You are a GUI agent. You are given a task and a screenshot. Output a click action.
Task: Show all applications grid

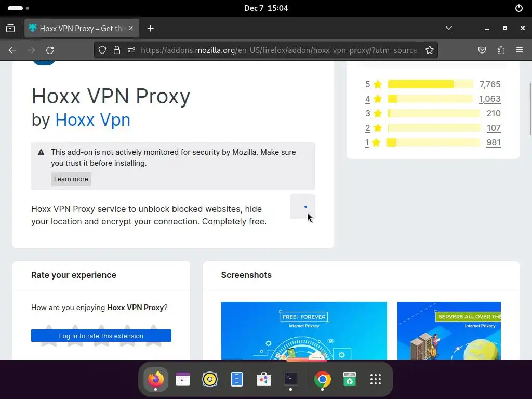(376, 379)
